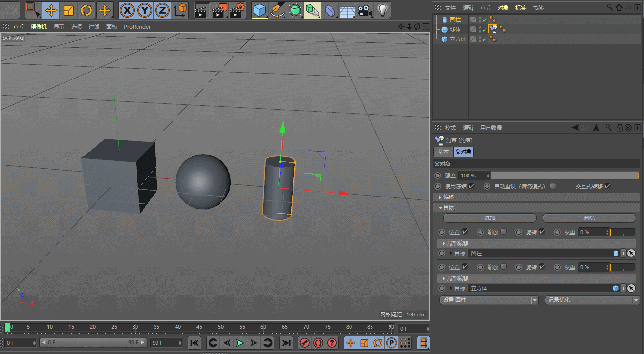644x354 pixels.
Task: Select the Move tool in top toolbar
Action: tap(51, 10)
